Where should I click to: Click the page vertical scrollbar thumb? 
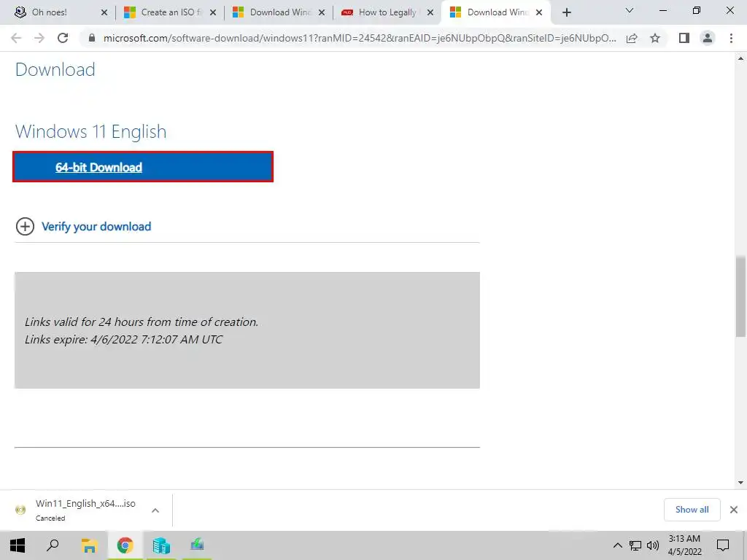[x=740, y=296]
